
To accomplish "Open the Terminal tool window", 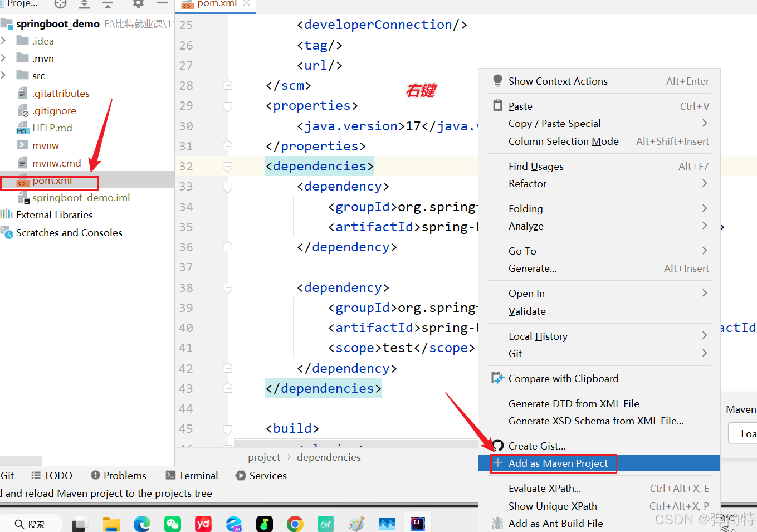I will click(192, 475).
